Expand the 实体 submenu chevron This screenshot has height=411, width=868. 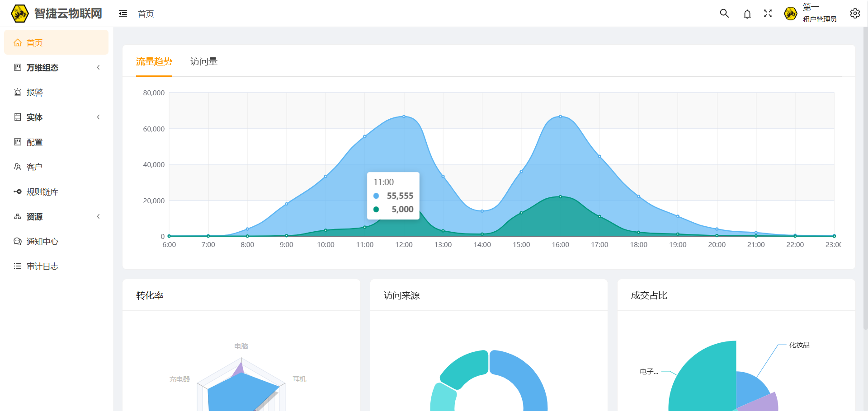tap(99, 117)
